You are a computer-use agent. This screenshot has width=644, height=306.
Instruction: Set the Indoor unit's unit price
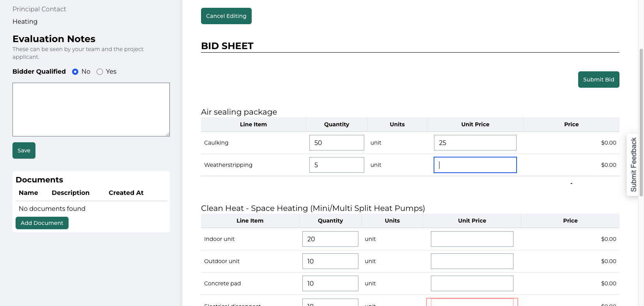[x=472, y=239]
